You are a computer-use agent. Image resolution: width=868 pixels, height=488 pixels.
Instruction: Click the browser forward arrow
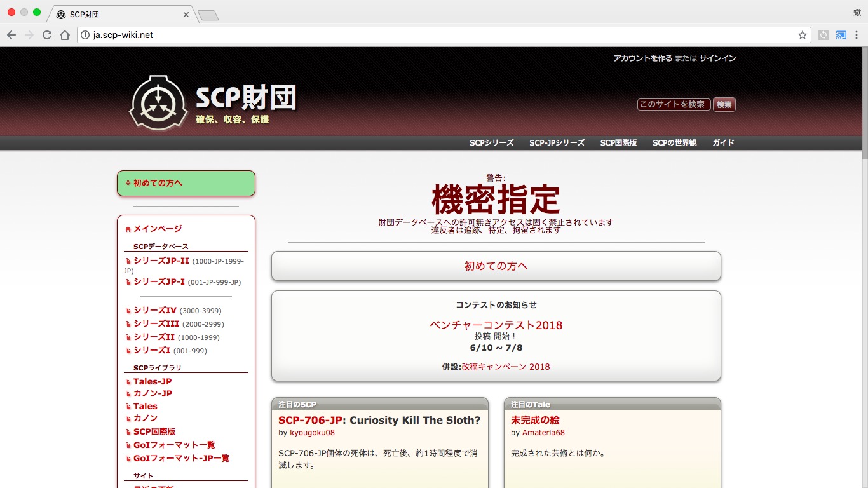(x=29, y=35)
